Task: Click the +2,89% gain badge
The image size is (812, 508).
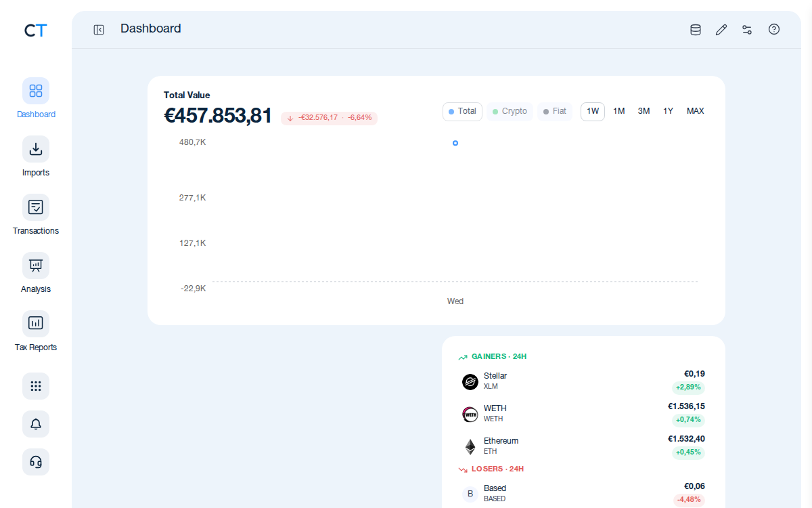Action: coord(688,388)
